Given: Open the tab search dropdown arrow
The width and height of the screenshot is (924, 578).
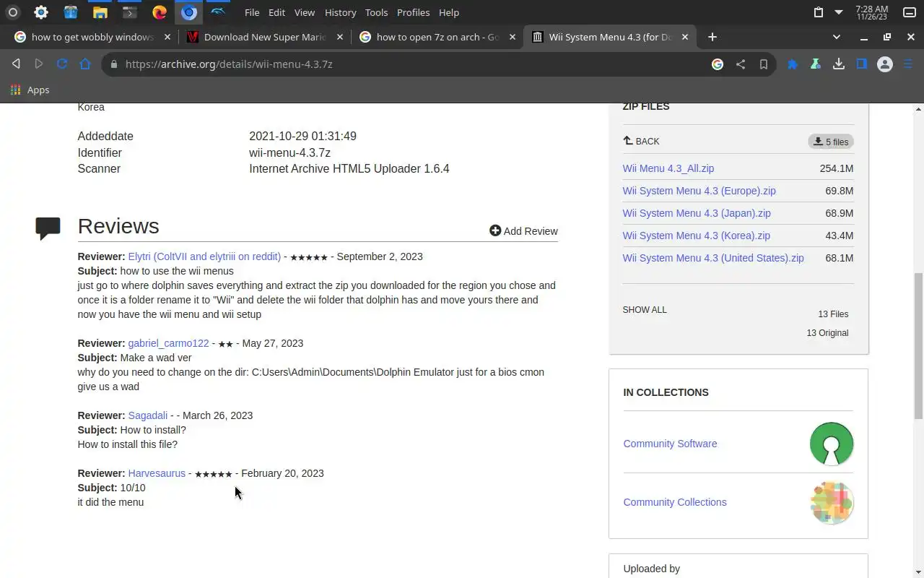Looking at the screenshot, I should coord(837,37).
